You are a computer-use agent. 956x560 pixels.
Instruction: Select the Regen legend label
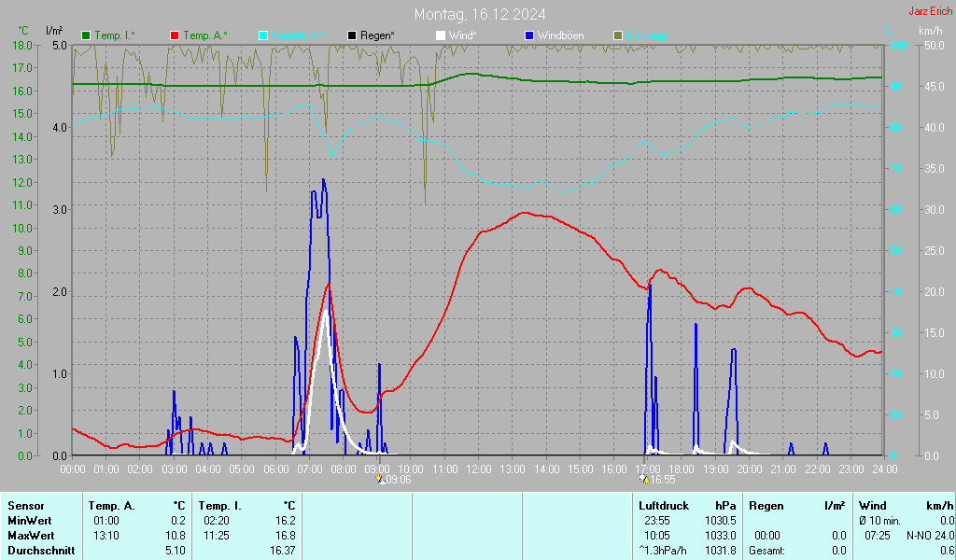pos(377,35)
